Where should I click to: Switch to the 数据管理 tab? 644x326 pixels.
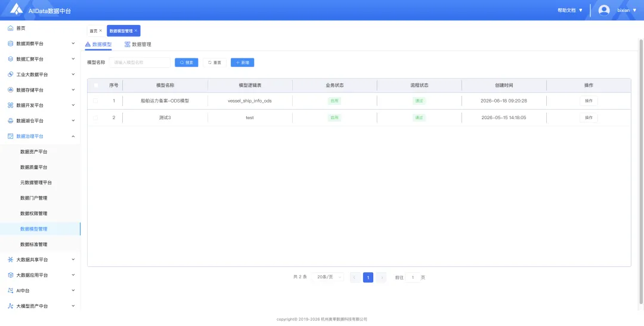[x=138, y=44]
